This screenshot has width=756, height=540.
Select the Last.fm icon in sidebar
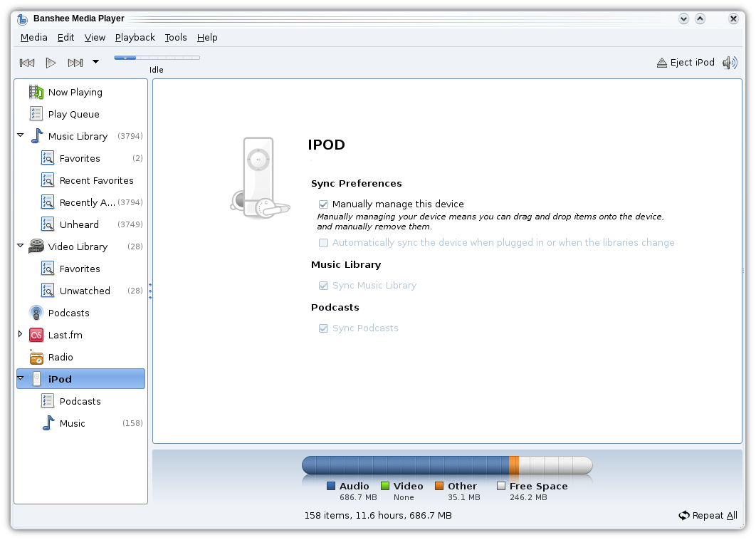[x=36, y=335]
